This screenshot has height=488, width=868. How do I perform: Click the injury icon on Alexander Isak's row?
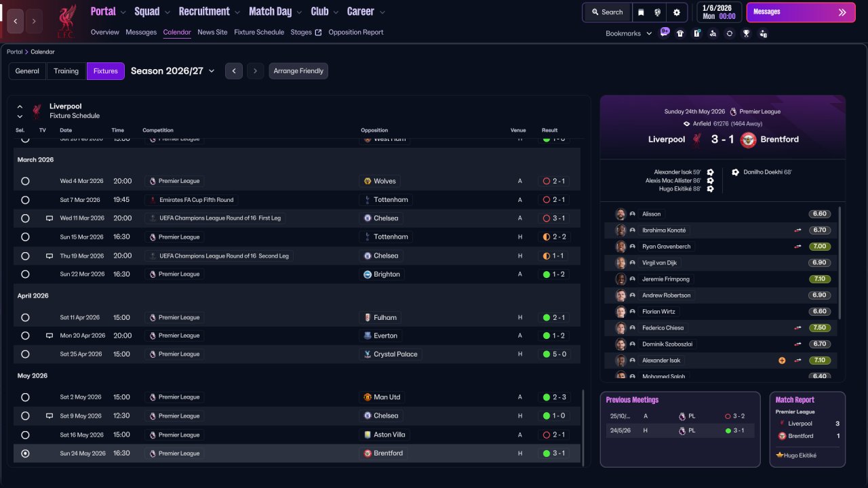tap(782, 361)
